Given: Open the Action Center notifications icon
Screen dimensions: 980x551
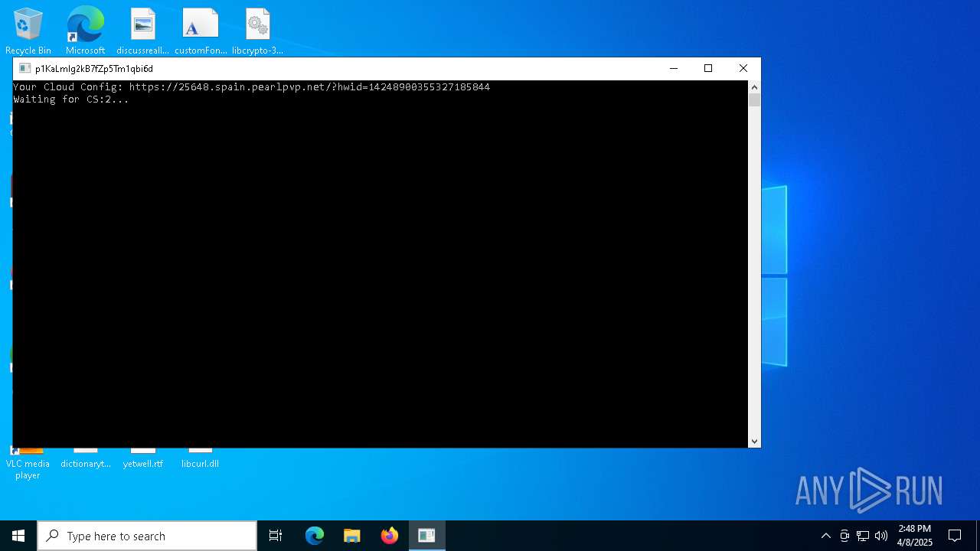Looking at the screenshot, I should [955, 536].
